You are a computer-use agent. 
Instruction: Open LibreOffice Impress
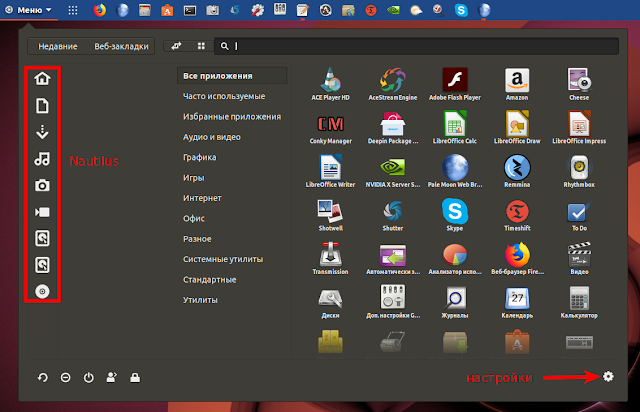579,128
